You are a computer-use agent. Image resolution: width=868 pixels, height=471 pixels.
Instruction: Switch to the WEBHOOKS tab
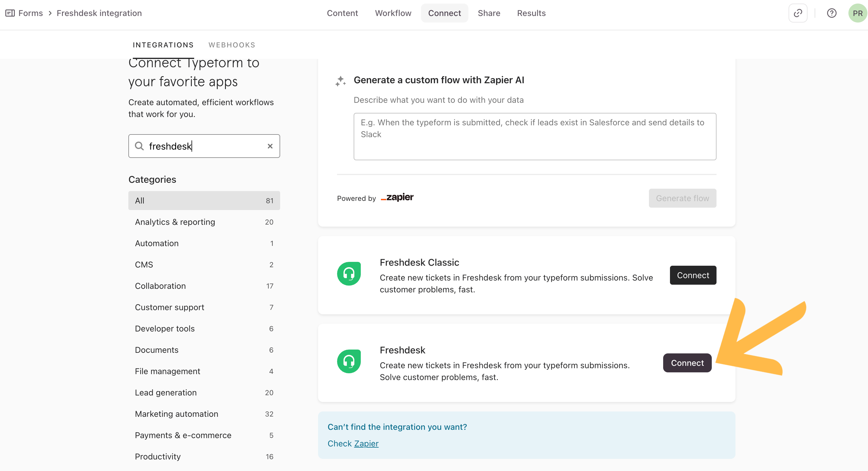(232, 44)
